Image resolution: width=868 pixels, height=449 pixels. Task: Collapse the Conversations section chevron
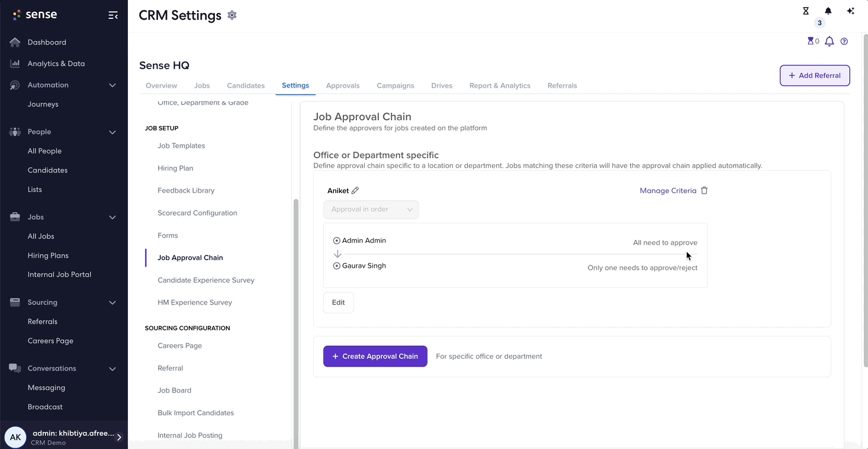click(112, 369)
